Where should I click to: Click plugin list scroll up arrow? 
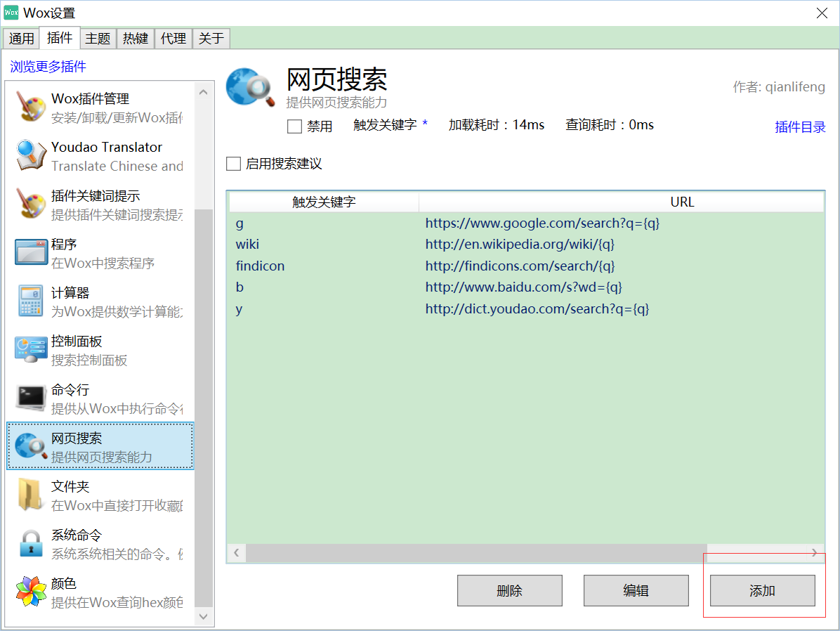pyautogui.click(x=203, y=92)
